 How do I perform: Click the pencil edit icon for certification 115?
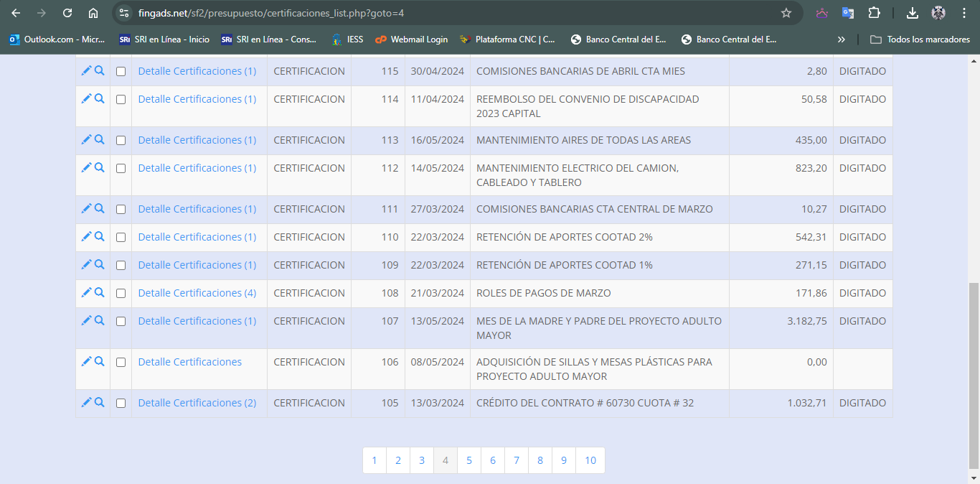point(86,70)
